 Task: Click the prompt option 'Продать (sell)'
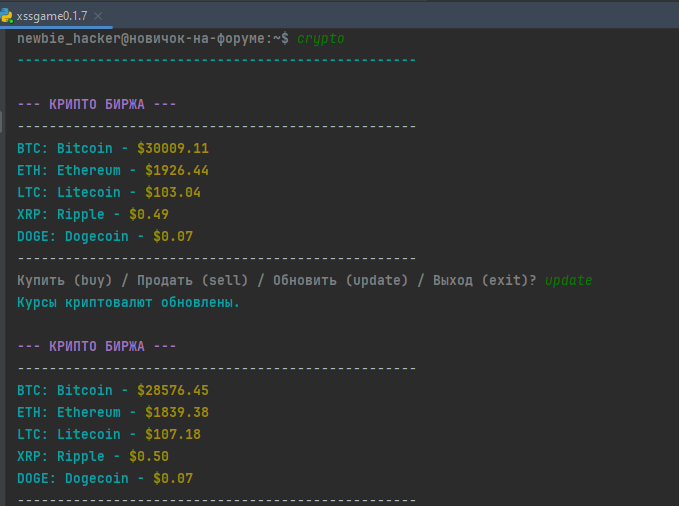point(192,280)
